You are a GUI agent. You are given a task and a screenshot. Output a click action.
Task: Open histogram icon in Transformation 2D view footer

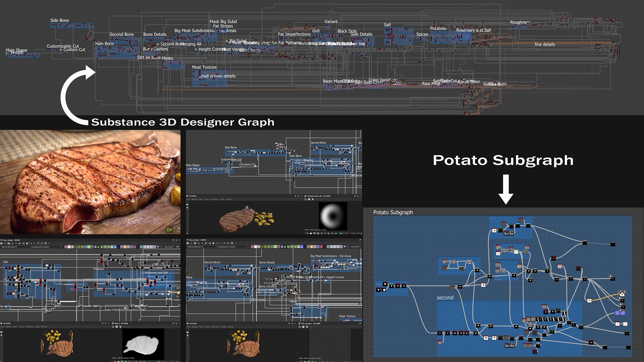point(328,233)
